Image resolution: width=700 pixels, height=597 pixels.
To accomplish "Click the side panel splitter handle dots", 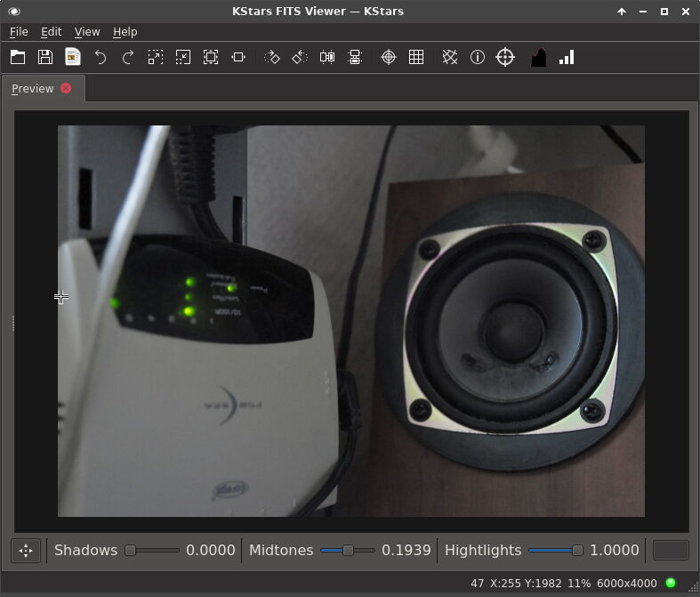I will [x=13, y=323].
